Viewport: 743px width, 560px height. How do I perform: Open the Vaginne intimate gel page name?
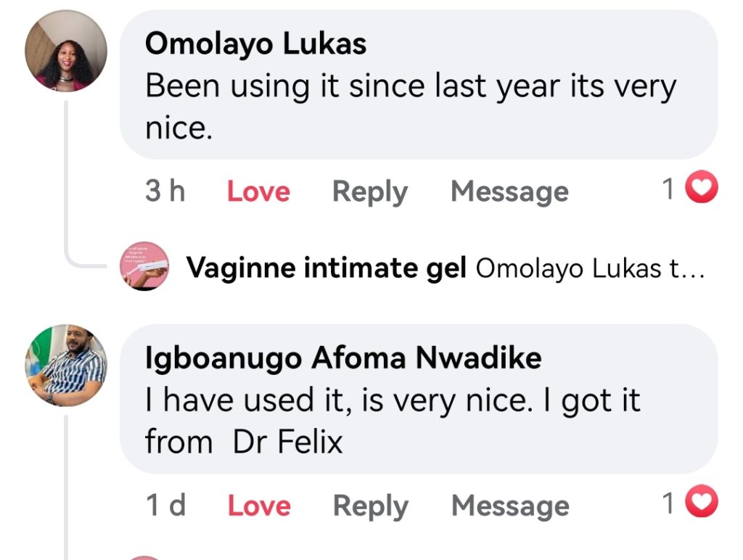coord(327,268)
